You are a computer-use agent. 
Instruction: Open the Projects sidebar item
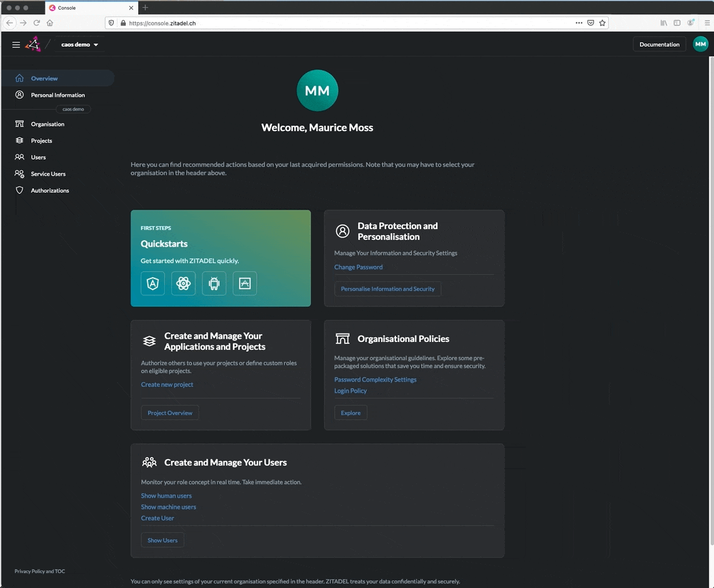[x=42, y=141]
